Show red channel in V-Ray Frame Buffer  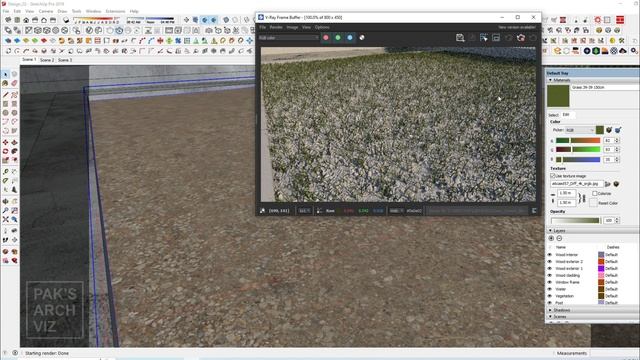[x=326, y=38]
